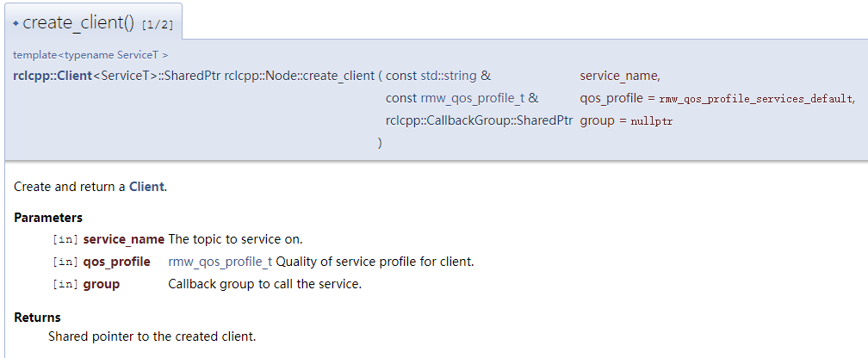Screen dimensions: 868x358
Task: Click the group entry in Parameters list
Action: [x=101, y=284]
